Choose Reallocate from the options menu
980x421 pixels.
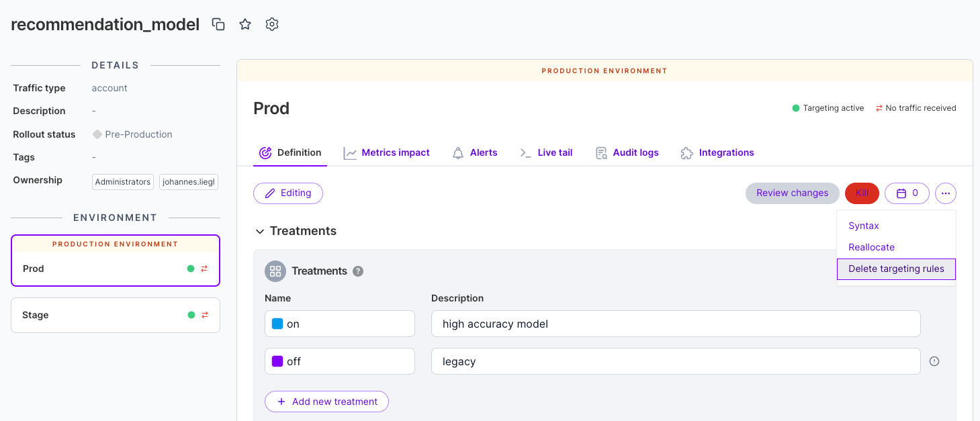tap(896, 248)
